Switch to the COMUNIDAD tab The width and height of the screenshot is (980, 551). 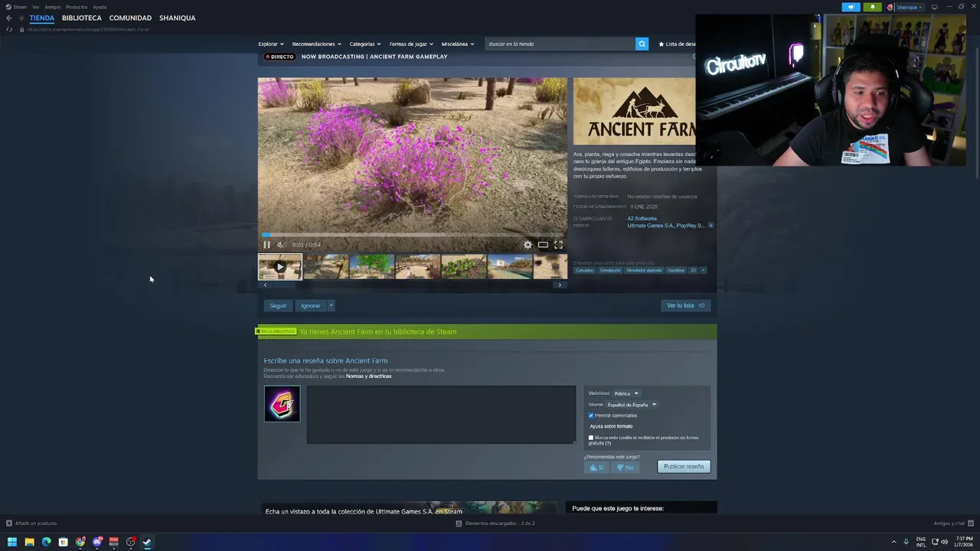pos(130,18)
